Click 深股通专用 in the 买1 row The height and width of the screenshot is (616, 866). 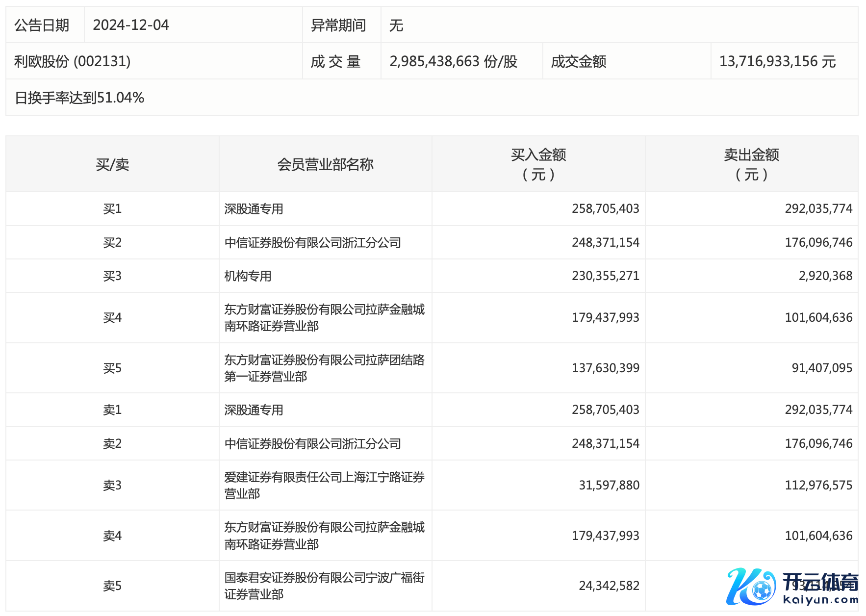tap(254, 209)
